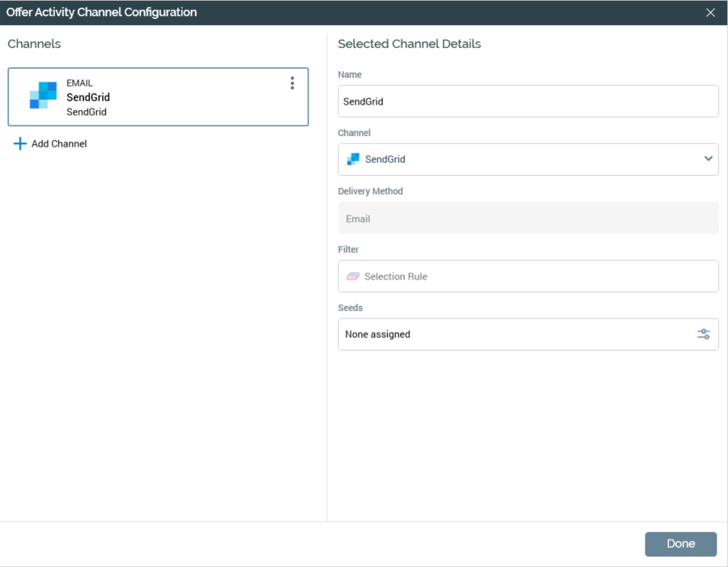Click the disabled Delivery Method Email field
This screenshot has width=728, height=567.
527,218
